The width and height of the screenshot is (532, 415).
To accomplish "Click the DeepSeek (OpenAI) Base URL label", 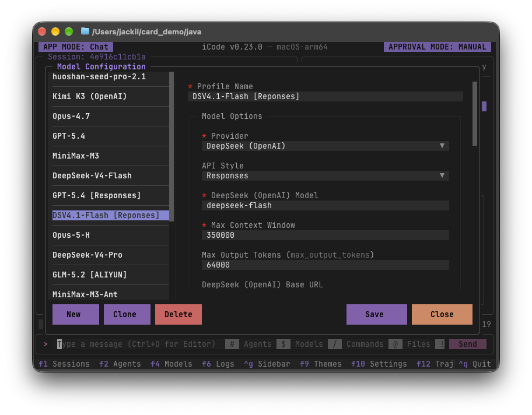I will click(x=262, y=284).
